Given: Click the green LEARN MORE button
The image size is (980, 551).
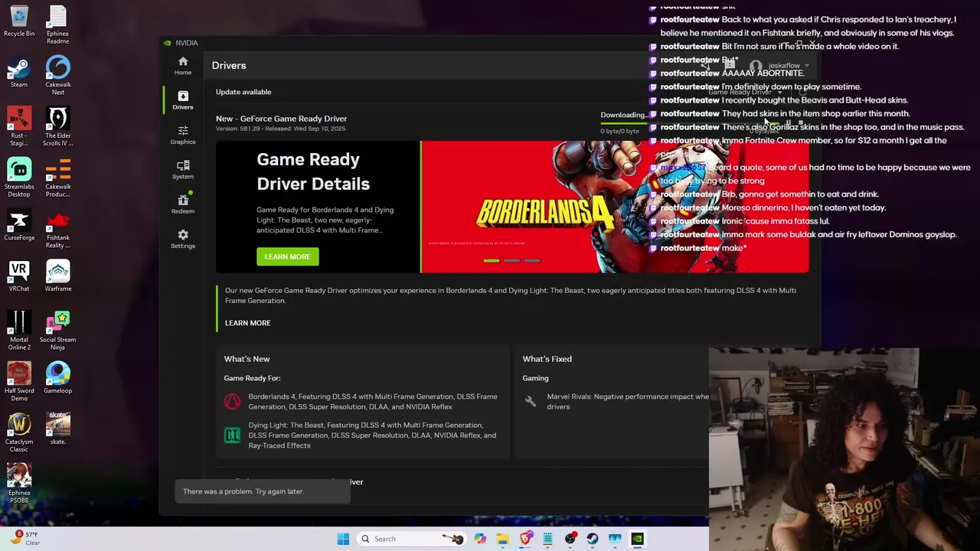Looking at the screenshot, I should tap(287, 256).
